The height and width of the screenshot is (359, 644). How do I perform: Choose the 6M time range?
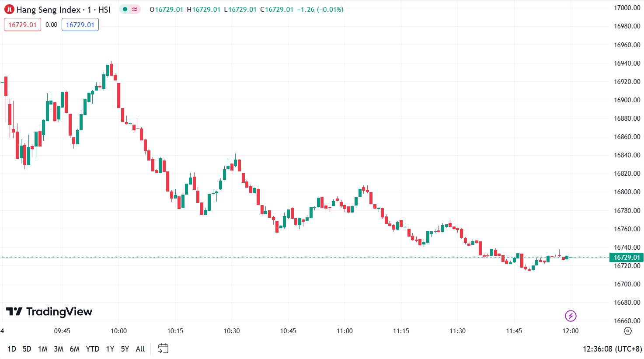tap(75, 349)
